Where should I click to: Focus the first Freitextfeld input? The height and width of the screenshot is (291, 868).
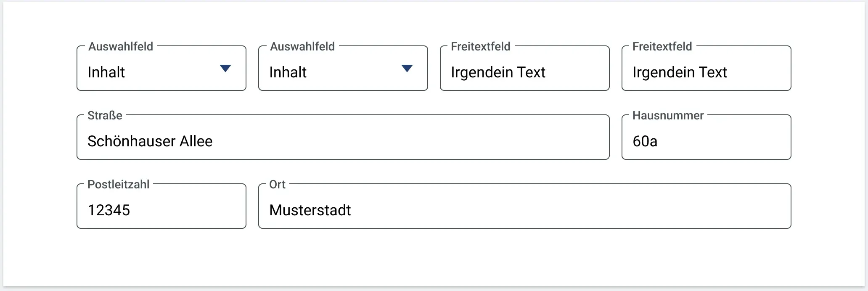point(525,68)
